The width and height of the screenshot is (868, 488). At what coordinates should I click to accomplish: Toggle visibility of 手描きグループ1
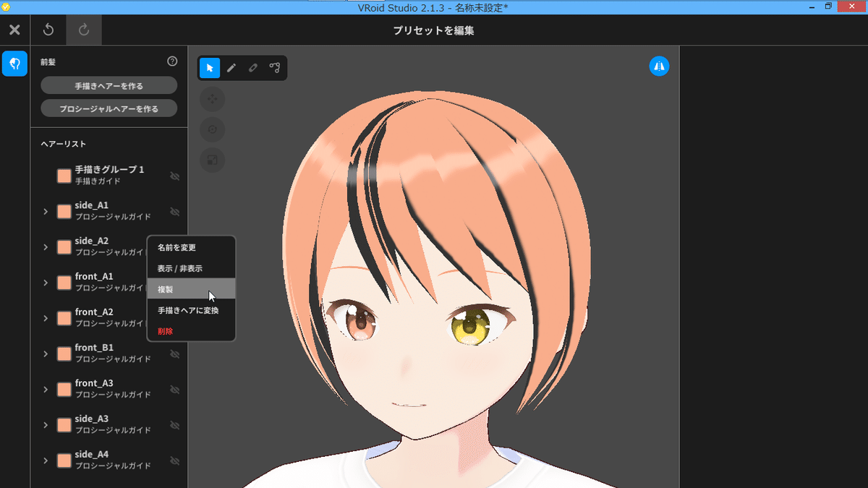tap(175, 176)
